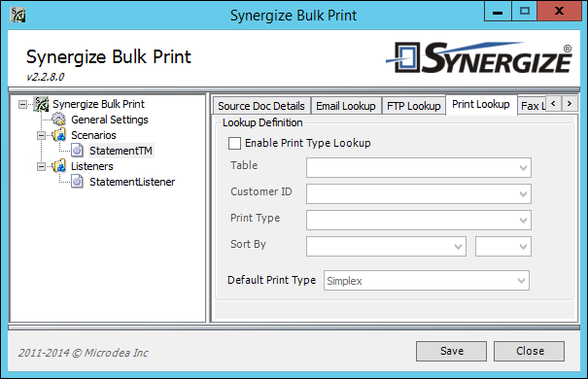Switch to the Fax Lookup tab
This screenshot has height=379, width=588.
tap(532, 106)
